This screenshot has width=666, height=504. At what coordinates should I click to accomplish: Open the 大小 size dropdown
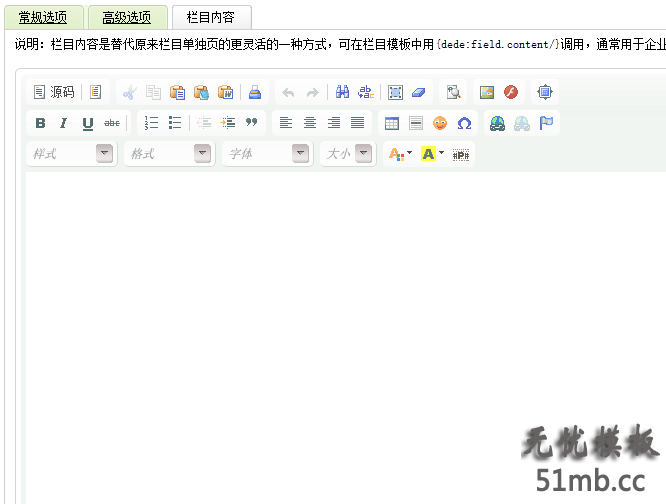pyautogui.click(x=348, y=154)
